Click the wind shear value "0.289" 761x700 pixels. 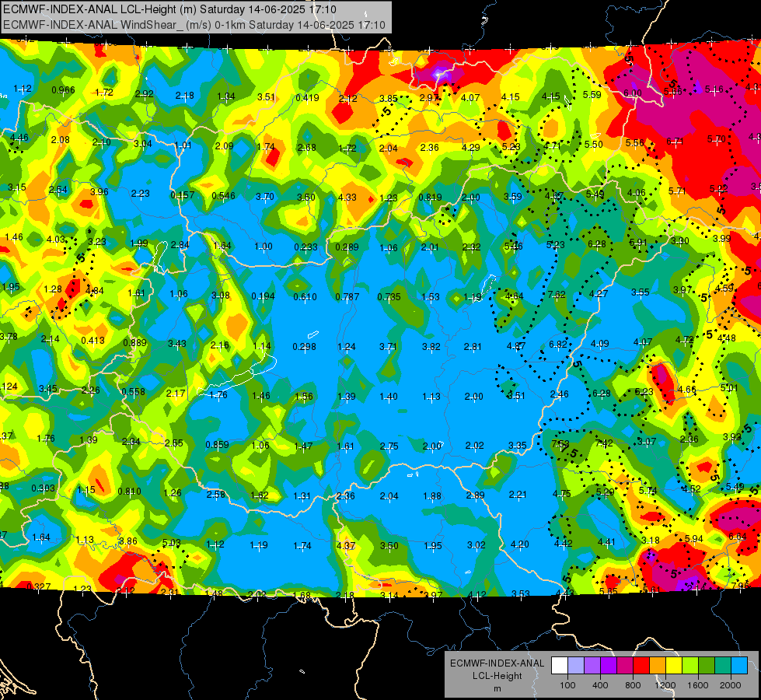pyautogui.click(x=347, y=247)
